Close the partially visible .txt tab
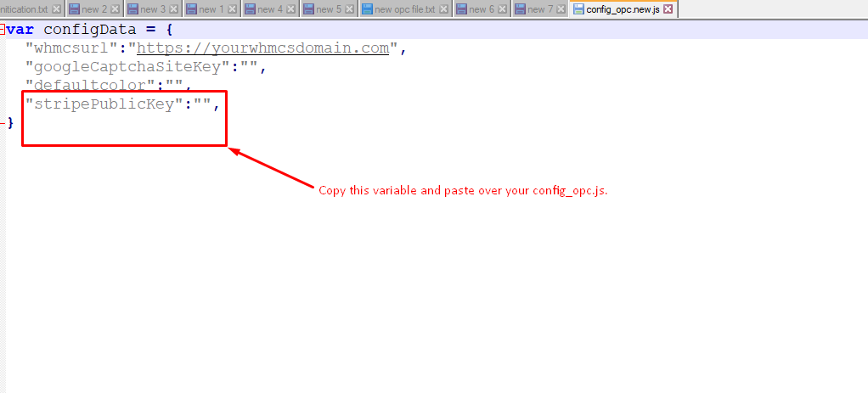The height and width of the screenshot is (393, 868). pyautogui.click(x=56, y=9)
